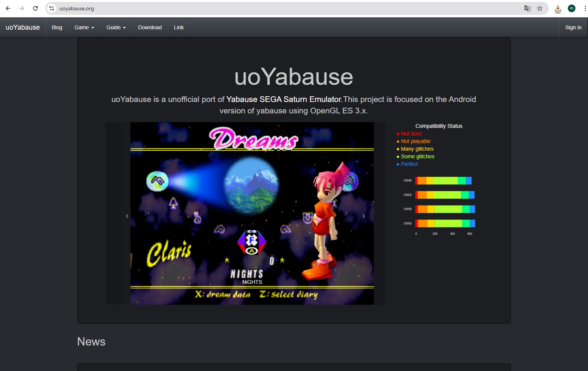Open the Blog page from the navbar

coord(57,27)
